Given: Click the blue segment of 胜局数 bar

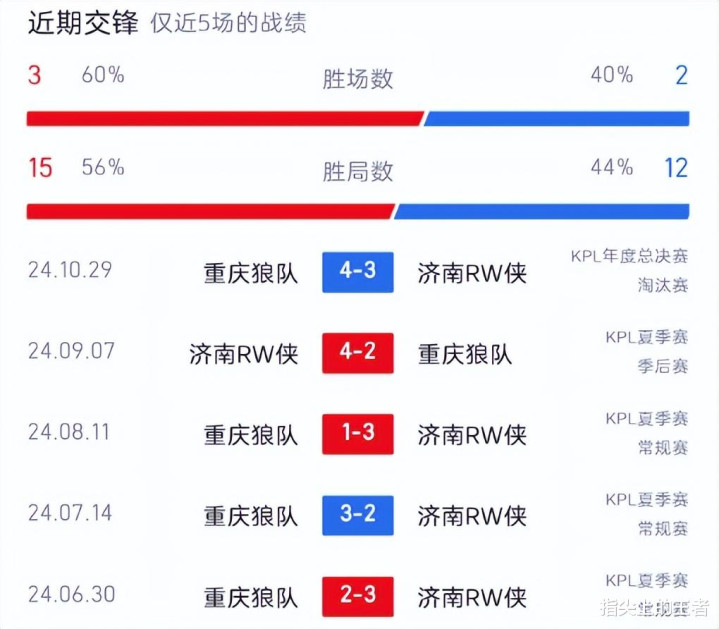Looking at the screenshot, I should pyautogui.click(x=542, y=211).
